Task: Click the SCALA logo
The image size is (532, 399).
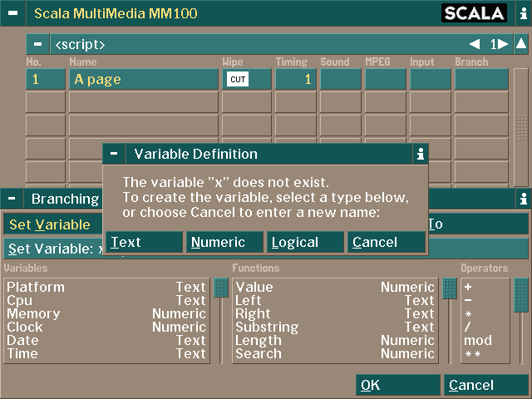Action: 474,13
